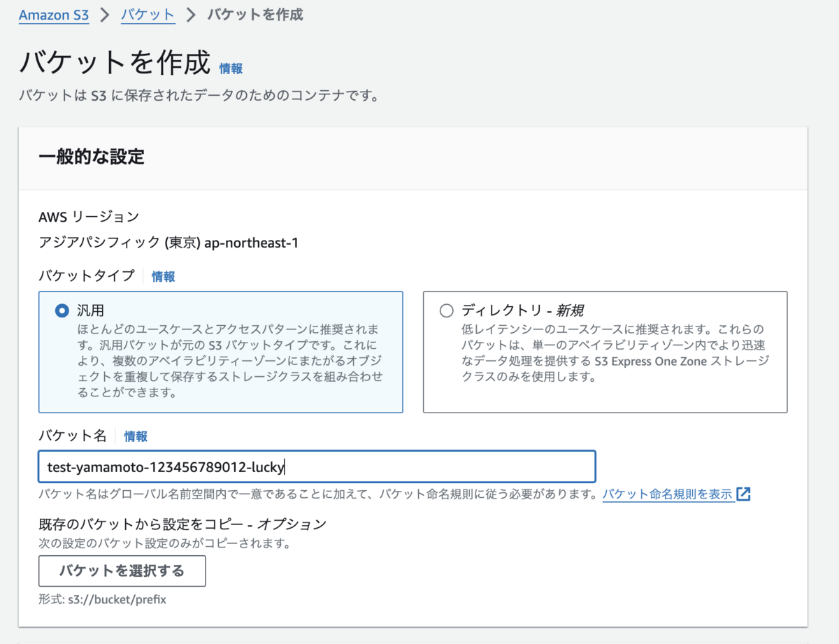
Task: Click the バケットを作成 breadcrumb text
Action: [x=255, y=15]
